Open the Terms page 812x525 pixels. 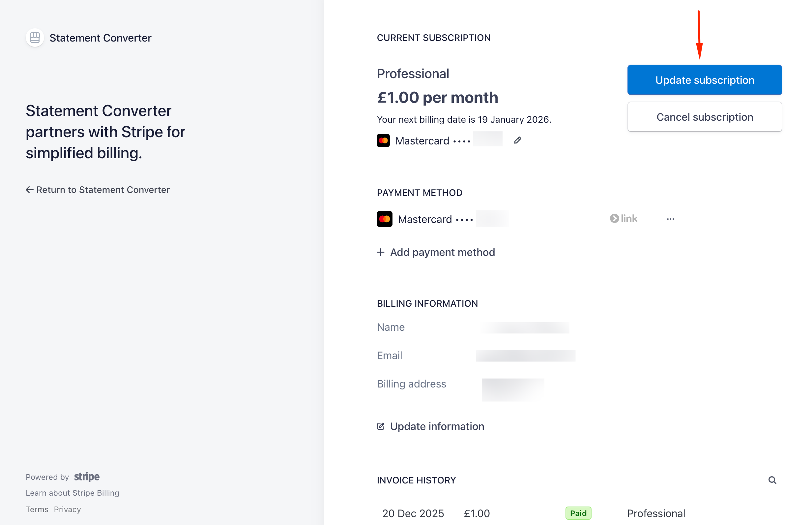pyautogui.click(x=37, y=509)
